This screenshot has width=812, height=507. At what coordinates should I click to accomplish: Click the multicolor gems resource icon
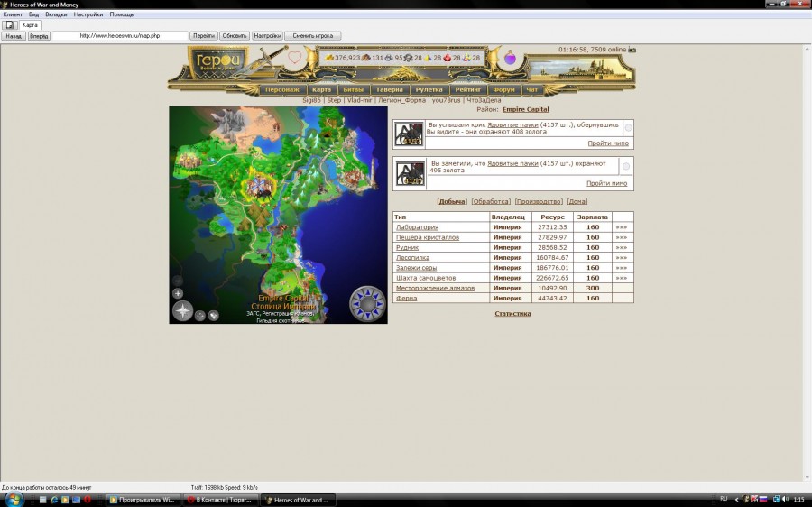tap(466, 58)
